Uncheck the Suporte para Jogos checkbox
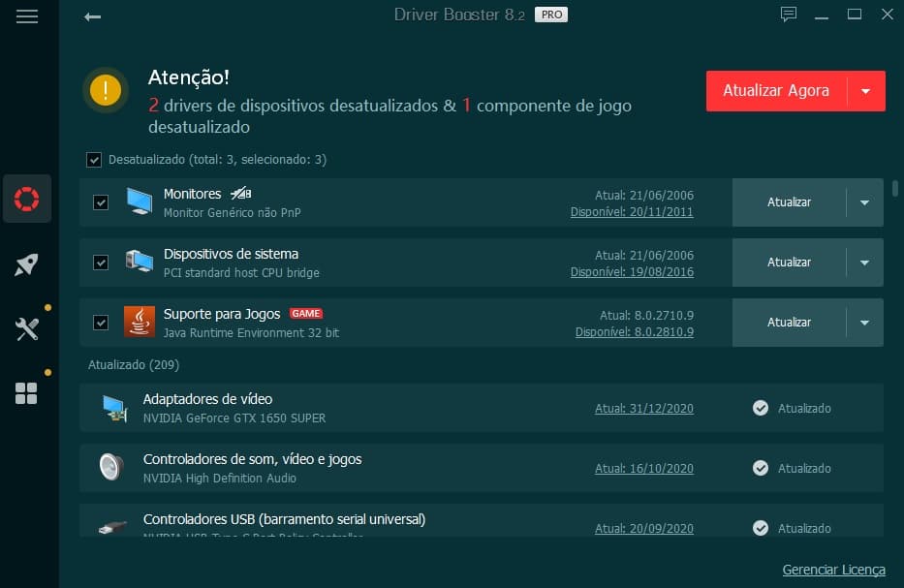This screenshot has height=588, width=904. [101, 323]
